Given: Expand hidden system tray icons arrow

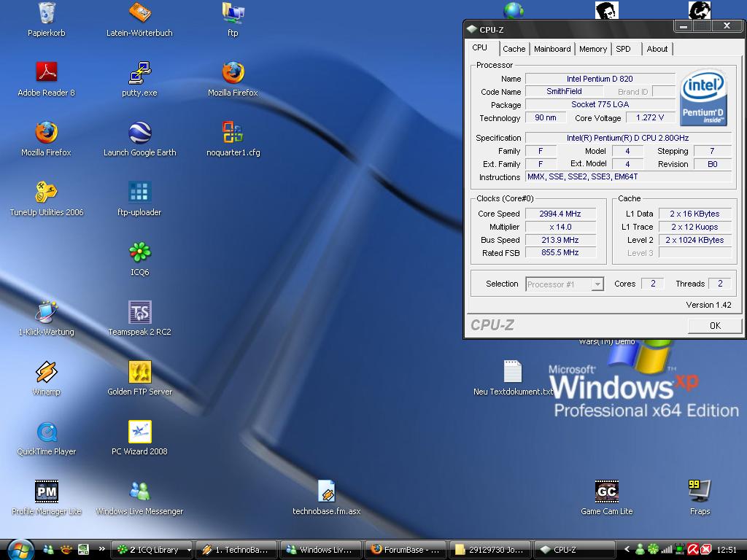Looking at the screenshot, I should [x=627, y=550].
